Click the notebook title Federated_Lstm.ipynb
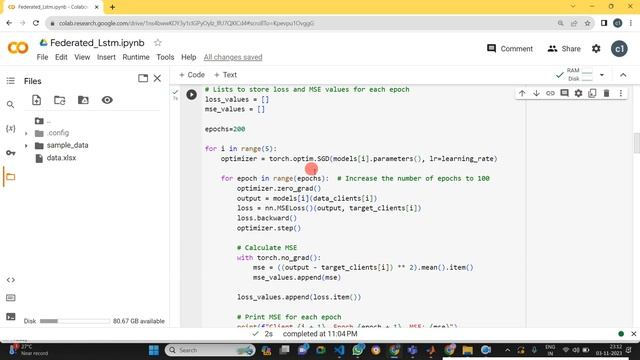 pyautogui.click(x=97, y=42)
